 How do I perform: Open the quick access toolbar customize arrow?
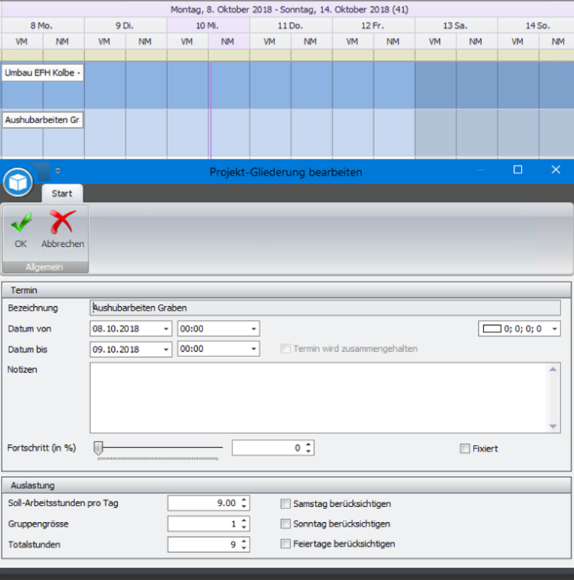(58, 171)
